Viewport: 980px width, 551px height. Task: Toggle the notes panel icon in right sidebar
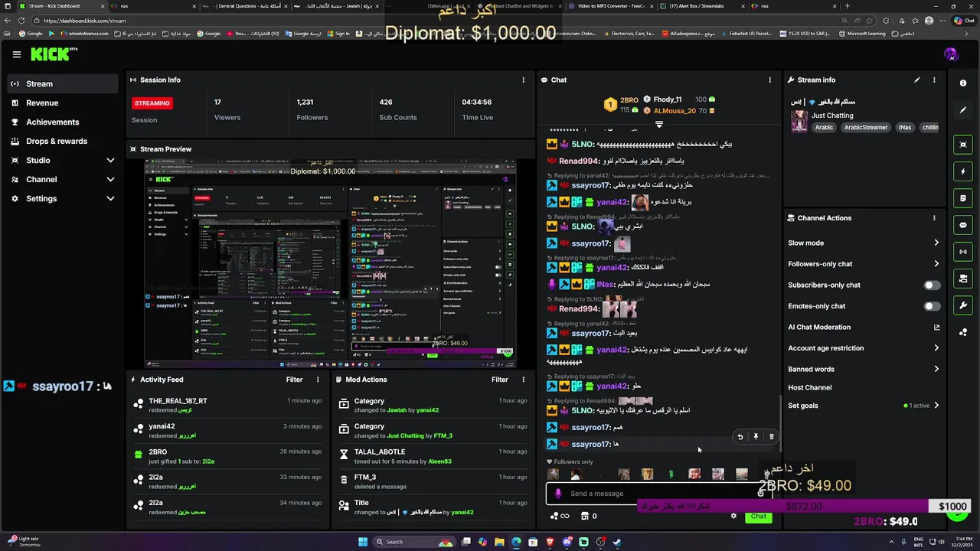(963, 198)
